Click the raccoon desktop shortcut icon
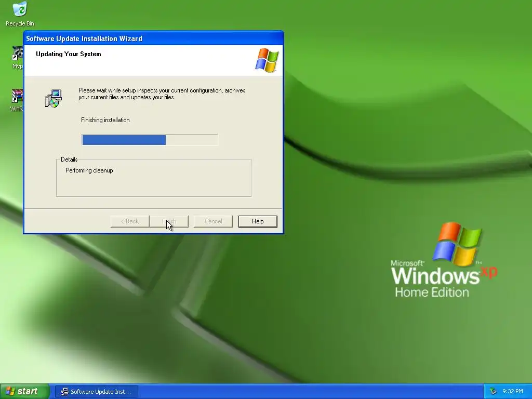 click(x=17, y=54)
